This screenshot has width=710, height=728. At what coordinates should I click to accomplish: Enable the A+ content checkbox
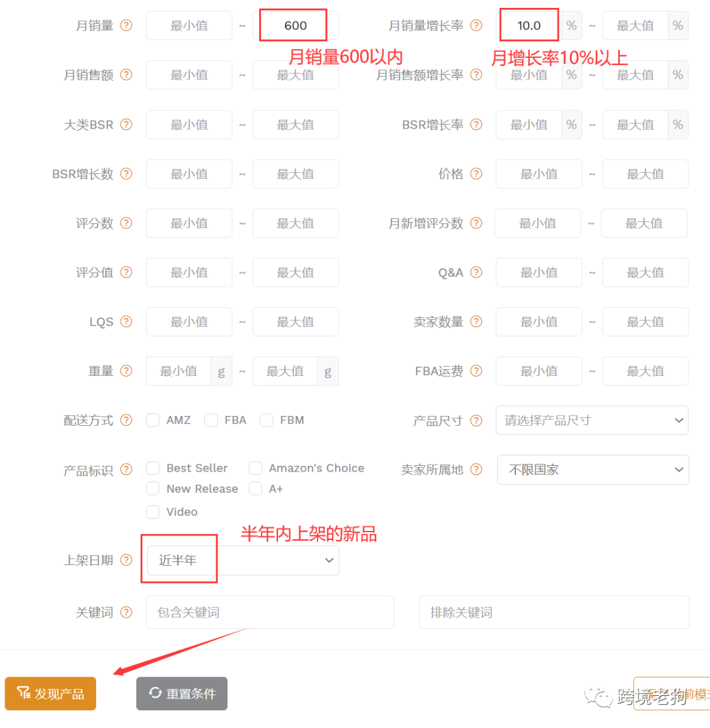tap(255, 488)
